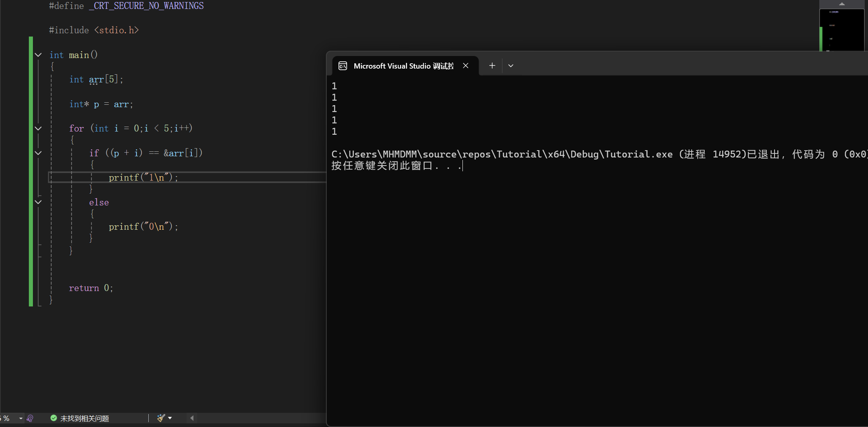Click the code minimap overview thumbnail
Image resolution: width=868 pixels, height=427 pixels.
(842, 30)
